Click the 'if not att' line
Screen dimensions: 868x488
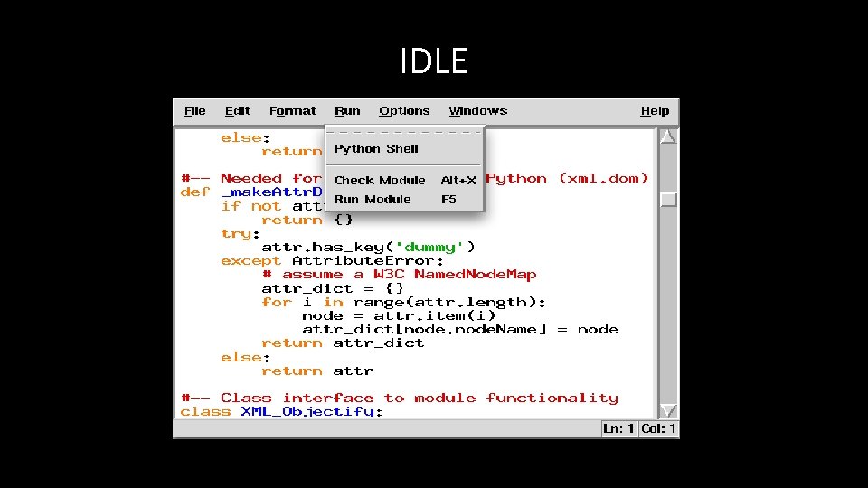pos(271,206)
